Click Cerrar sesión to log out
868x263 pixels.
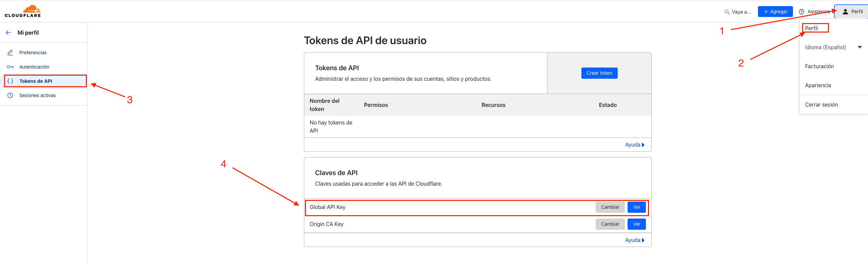click(x=821, y=105)
